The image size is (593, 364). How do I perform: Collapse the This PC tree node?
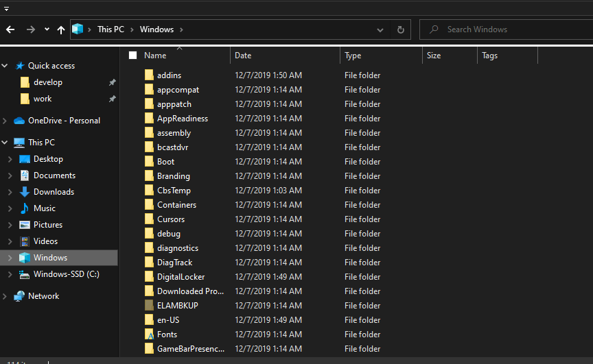pyautogui.click(x=5, y=143)
